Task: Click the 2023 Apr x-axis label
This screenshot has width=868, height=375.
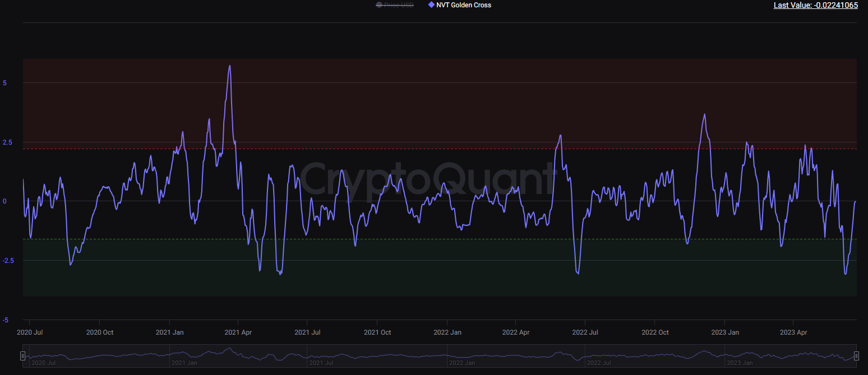Action: point(793,332)
